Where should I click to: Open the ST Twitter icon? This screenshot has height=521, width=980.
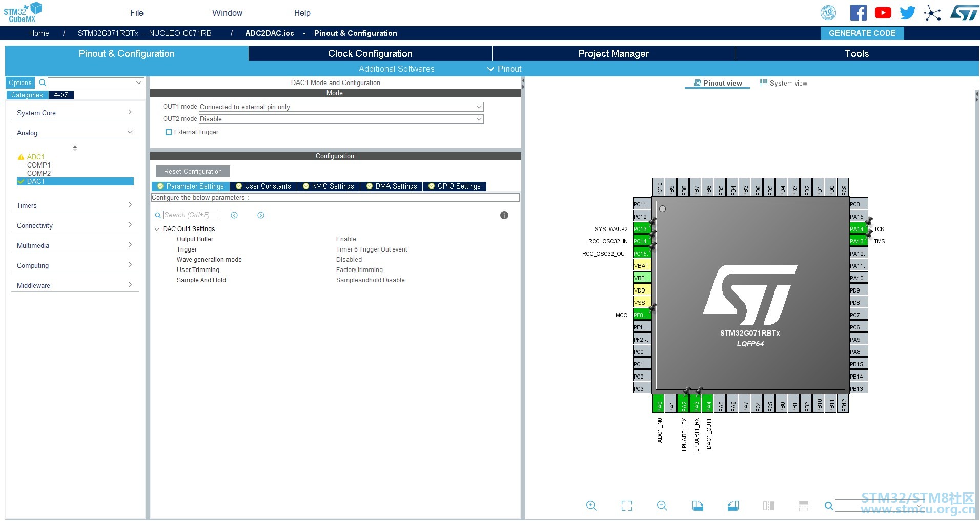click(908, 13)
